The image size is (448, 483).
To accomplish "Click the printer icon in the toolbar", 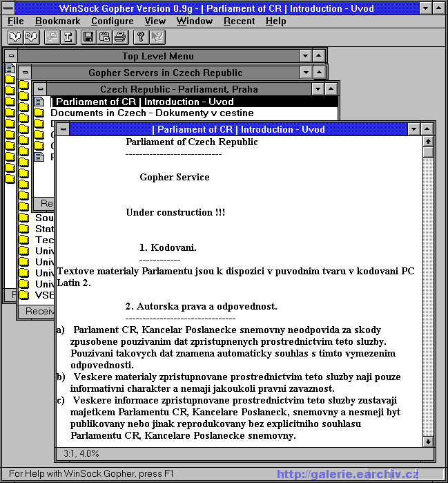I will (x=121, y=37).
